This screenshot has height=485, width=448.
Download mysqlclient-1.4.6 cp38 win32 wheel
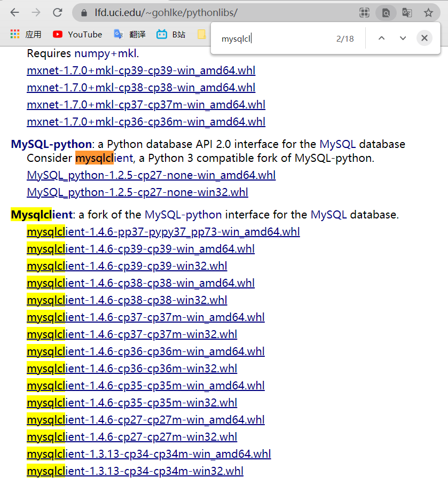[127, 300]
